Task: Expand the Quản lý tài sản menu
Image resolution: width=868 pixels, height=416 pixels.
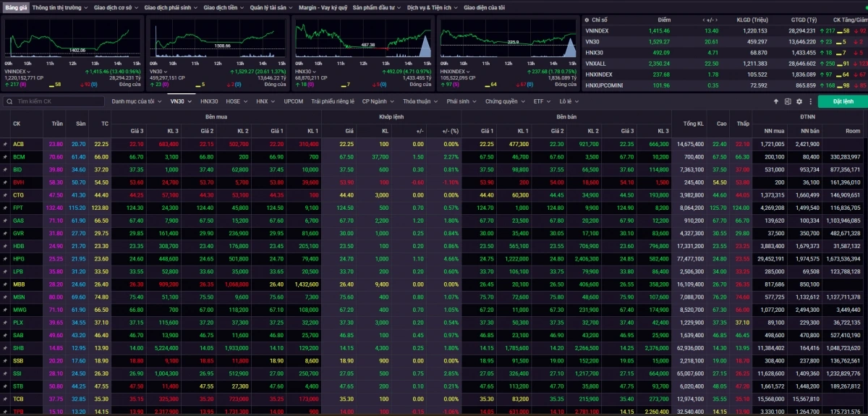Action: (x=271, y=7)
